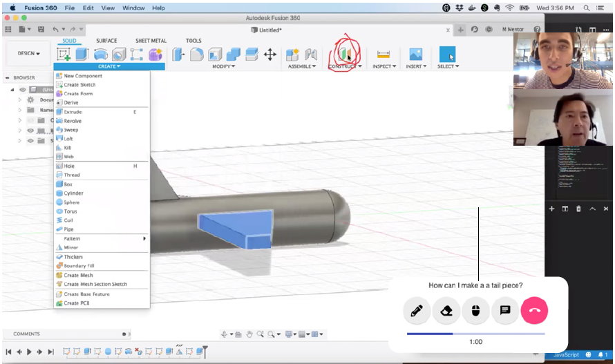Choose Thicken from the Create menu

pyautogui.click(x=102, y=256)
